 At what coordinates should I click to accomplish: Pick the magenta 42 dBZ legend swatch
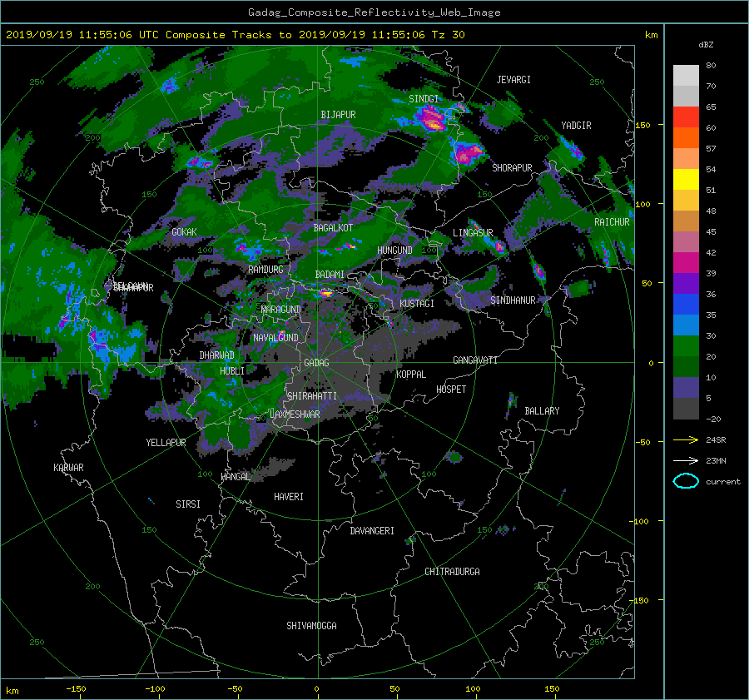coord(686,262)
